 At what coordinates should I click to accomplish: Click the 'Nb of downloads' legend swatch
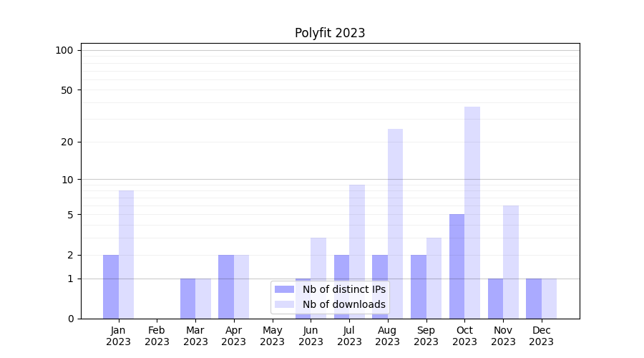coord(285,304)
